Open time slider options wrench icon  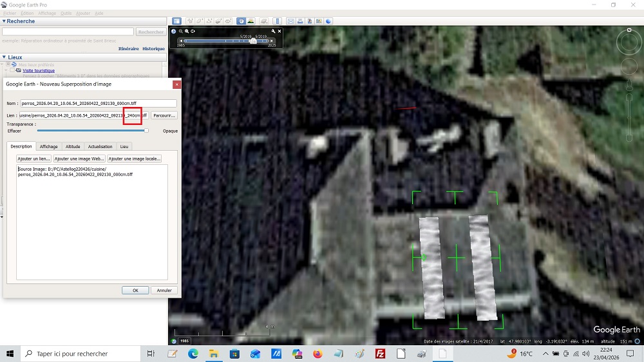(x=273, y=31)
